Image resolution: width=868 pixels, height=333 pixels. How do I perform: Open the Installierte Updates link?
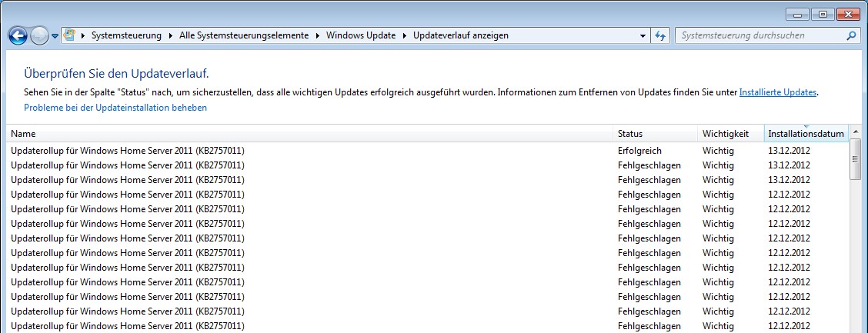coord(778,92)
